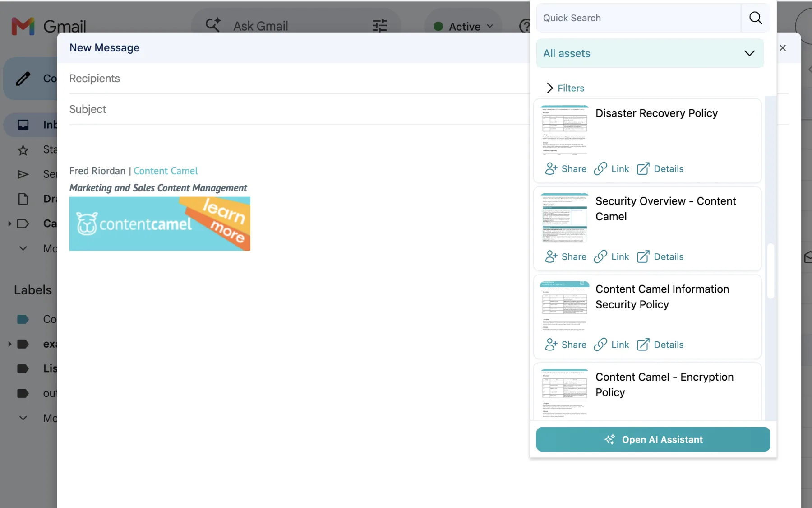This screenshot has height=508, width=812.
Task: Click the Open AI Assistant button
Action: (x=653, y=439)
